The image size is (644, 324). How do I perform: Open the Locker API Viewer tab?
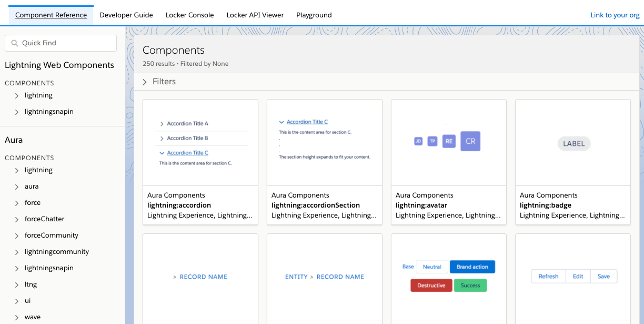(x=255, y=15)
